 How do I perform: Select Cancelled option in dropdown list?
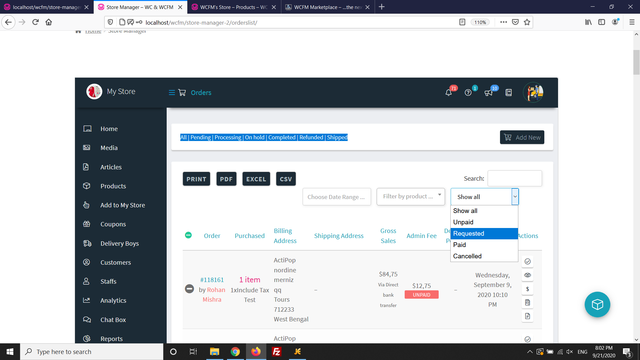(484, 256)
